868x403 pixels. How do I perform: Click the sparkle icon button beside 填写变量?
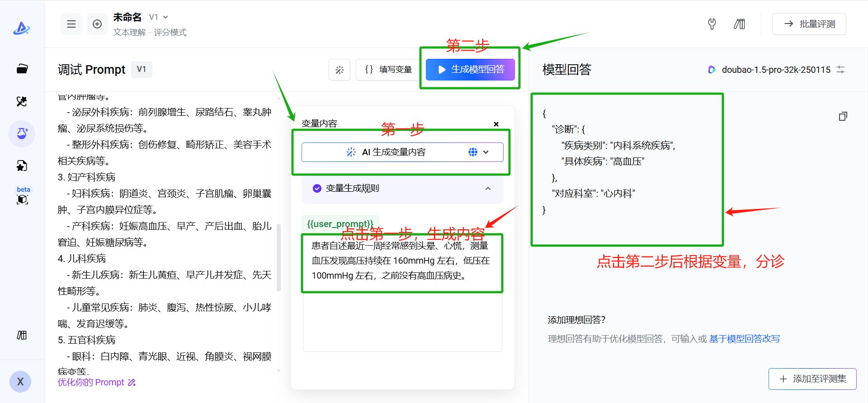tap(340, 70)
